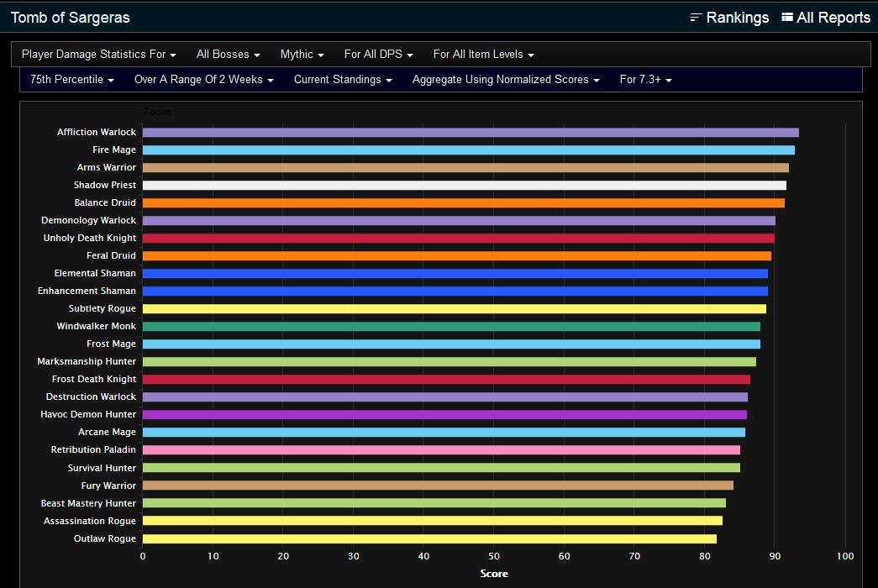Select the Subtlety Rogue yellow bar
Image resolution: width=878 pixels, height=588 pixels.
click(x=454, y=309)
